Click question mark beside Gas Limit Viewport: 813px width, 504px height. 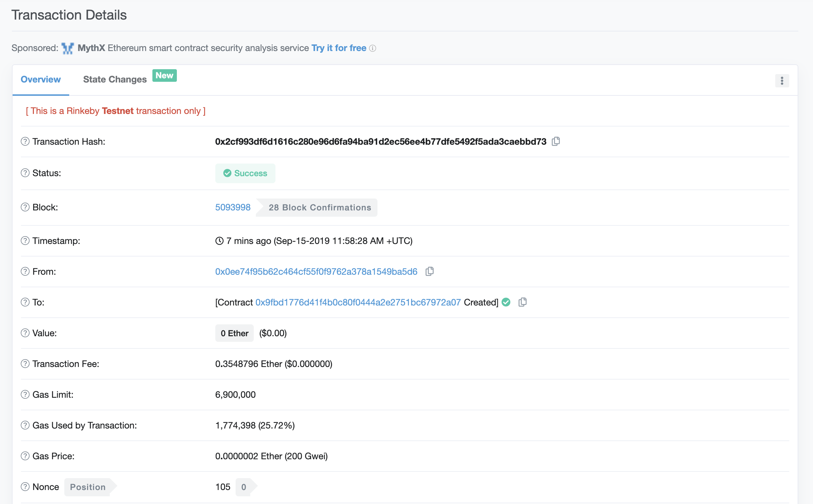(x=25, y=395)
